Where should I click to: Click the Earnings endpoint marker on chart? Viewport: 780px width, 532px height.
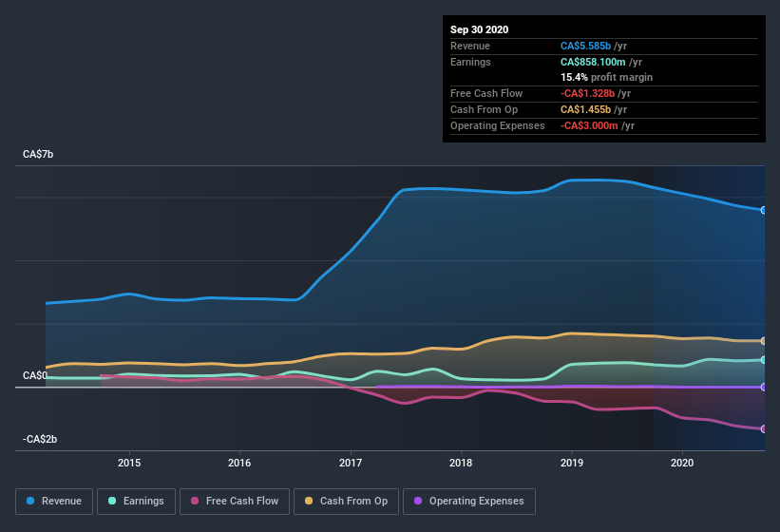764,360
